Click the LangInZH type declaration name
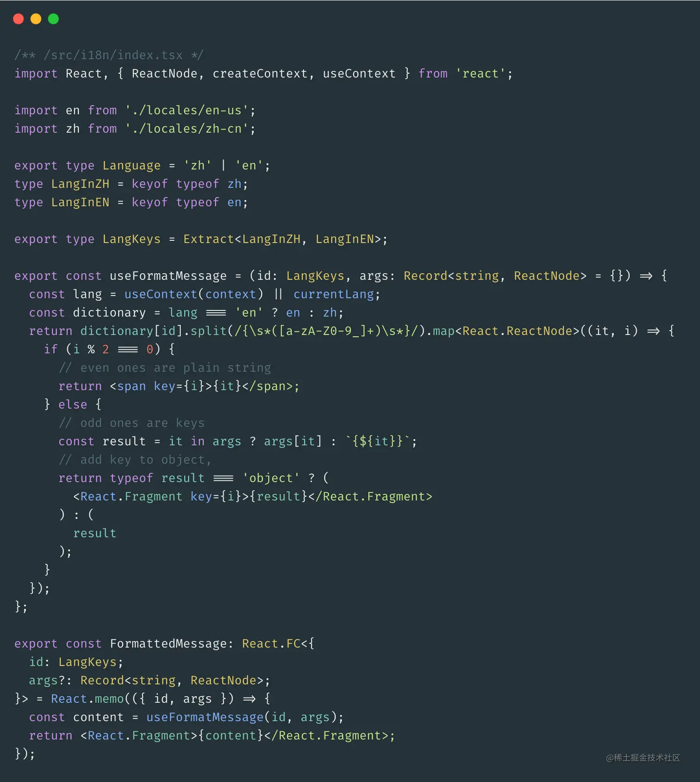 pos(80,184)
